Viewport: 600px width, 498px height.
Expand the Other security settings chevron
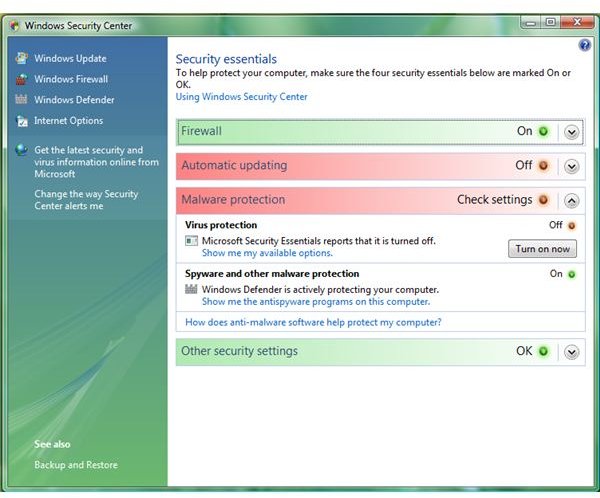coord(571,352)
